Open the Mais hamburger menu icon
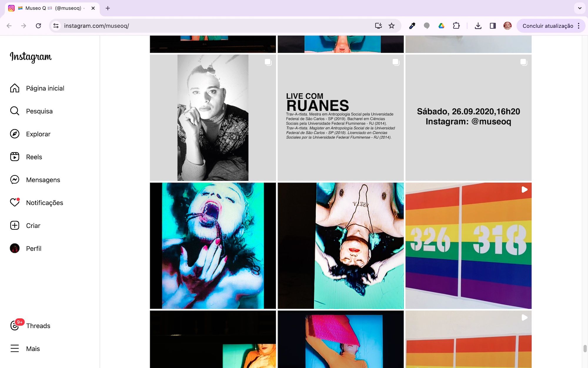The height and width of the screenshot is (368, 588). pyautogui.click(x=15, y=349)
